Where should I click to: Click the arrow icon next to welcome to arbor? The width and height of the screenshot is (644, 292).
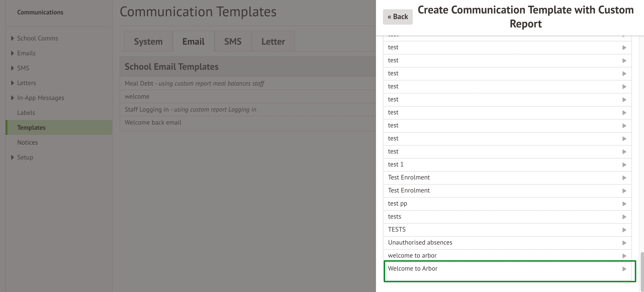[624, 256]
